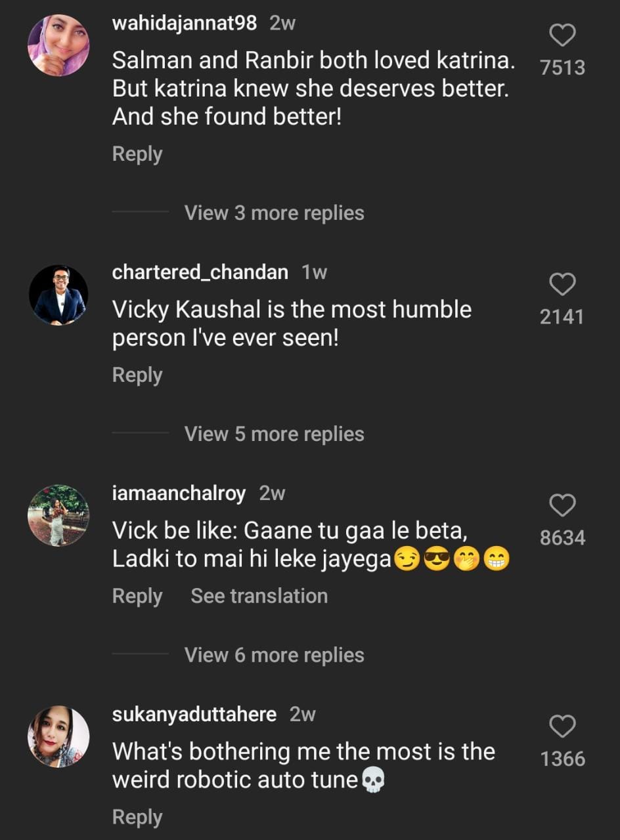Image resolution: width=620 pixels, height=840 pixels.
Task: Open wahidajannat98's profile picture
Action: [58, 45]
